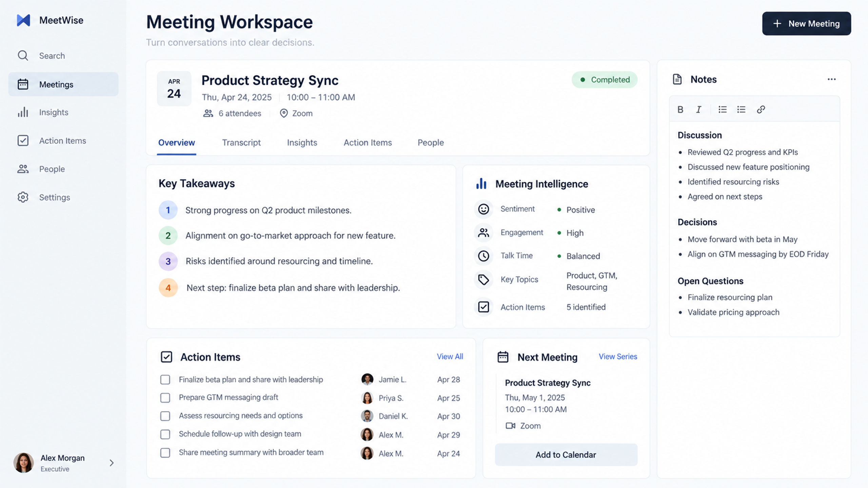Click the Notes document icon
868x488 pixels.
[x=677, y=79]
